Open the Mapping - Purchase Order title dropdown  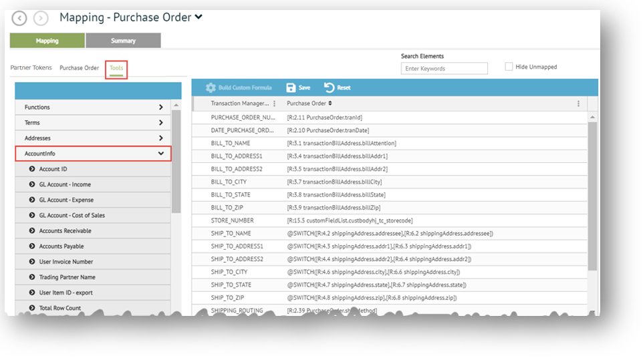[x=199, y=17]
